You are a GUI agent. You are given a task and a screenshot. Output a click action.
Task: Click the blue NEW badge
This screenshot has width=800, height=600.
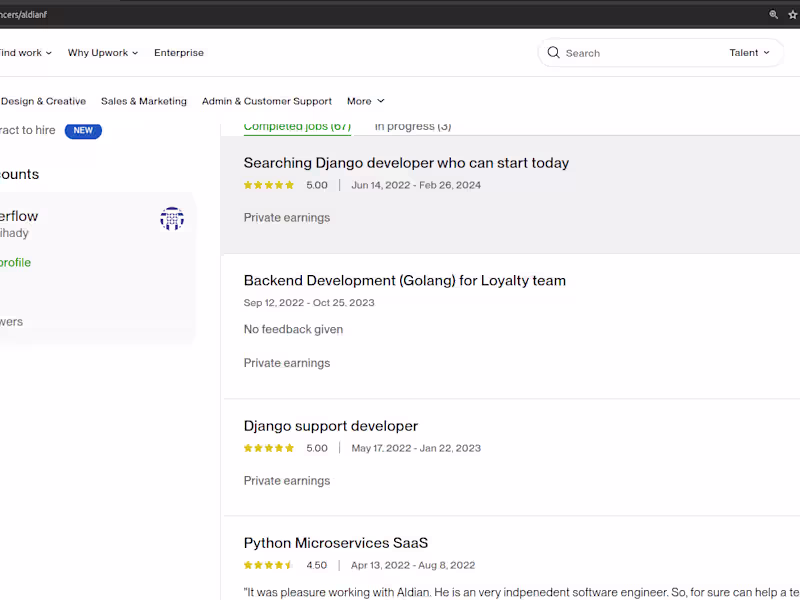pyautogui.click(x=83, y=131)
